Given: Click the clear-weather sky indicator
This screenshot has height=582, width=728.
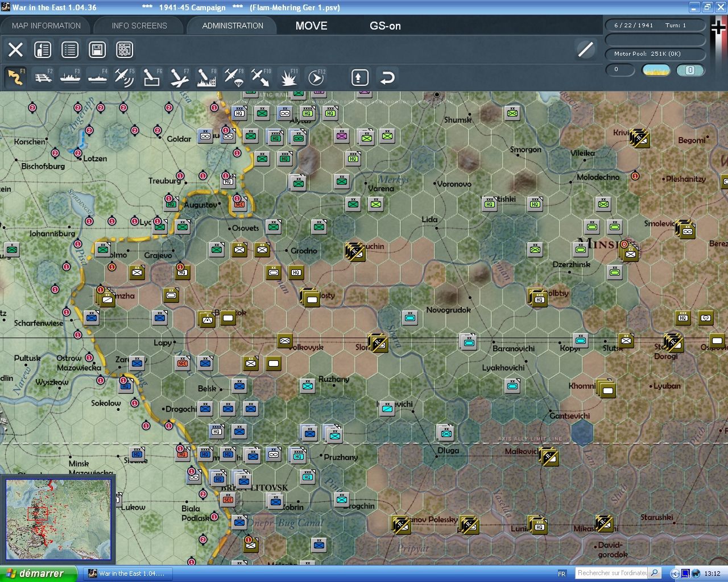Looking at the screenshot, I should (x=656, y=70).
